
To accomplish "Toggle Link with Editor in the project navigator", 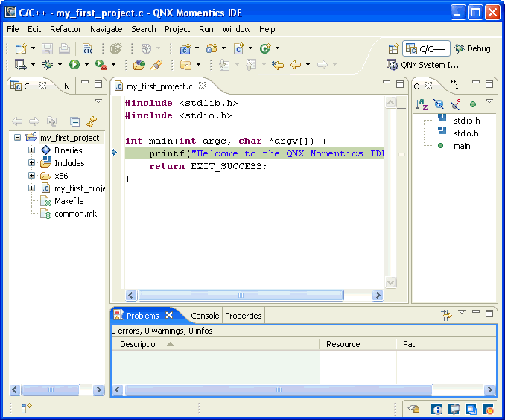I will tap(92, 121).
